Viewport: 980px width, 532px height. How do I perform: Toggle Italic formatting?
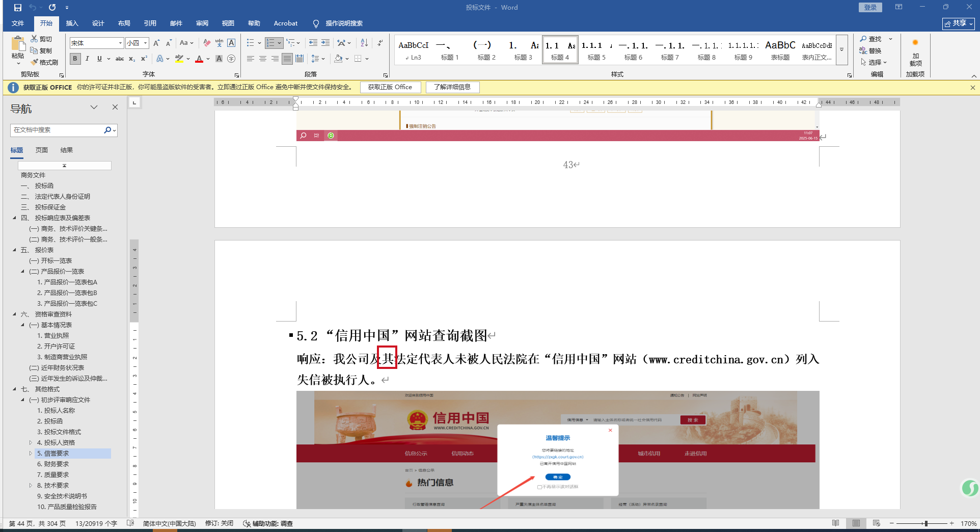click(x=87, y=59)
